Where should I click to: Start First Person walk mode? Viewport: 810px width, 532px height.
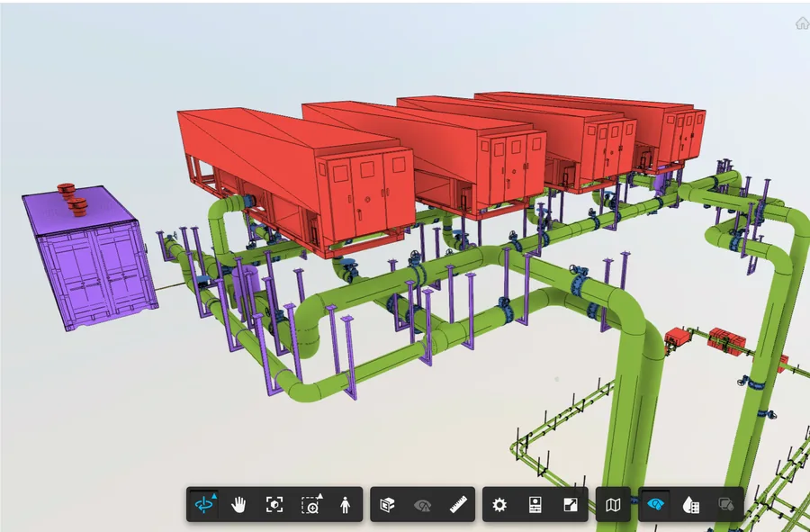pyautogui.click(x=345, y=505)
